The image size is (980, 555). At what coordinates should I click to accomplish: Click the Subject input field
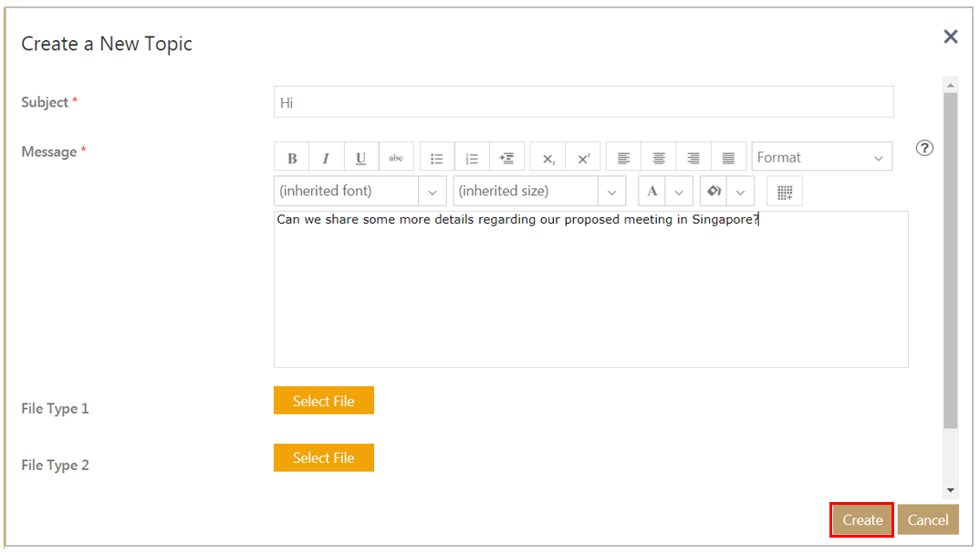click(583, 102)
